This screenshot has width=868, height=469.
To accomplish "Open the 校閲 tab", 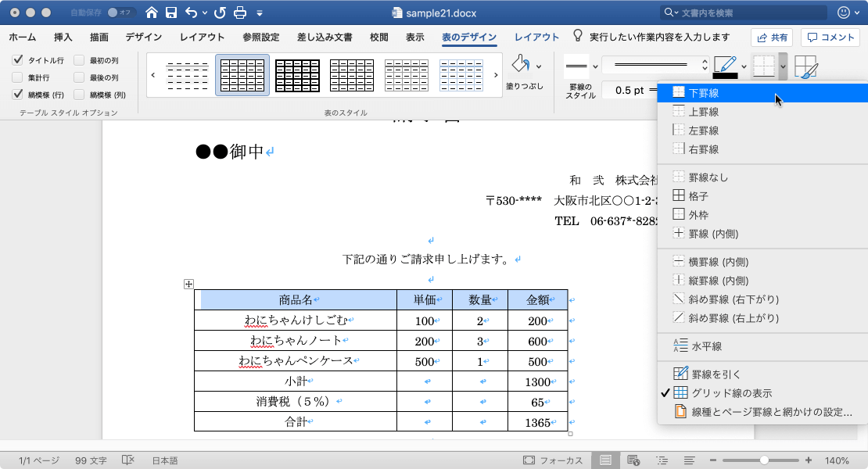I will pos(379,37).
